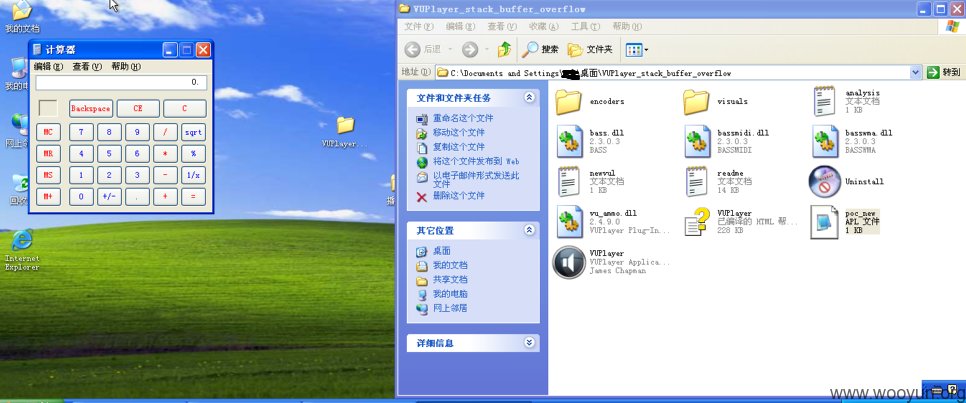Go to Shared Documents in Other Places
This screenshot has height=403, width=966.
tap(450, 280)
